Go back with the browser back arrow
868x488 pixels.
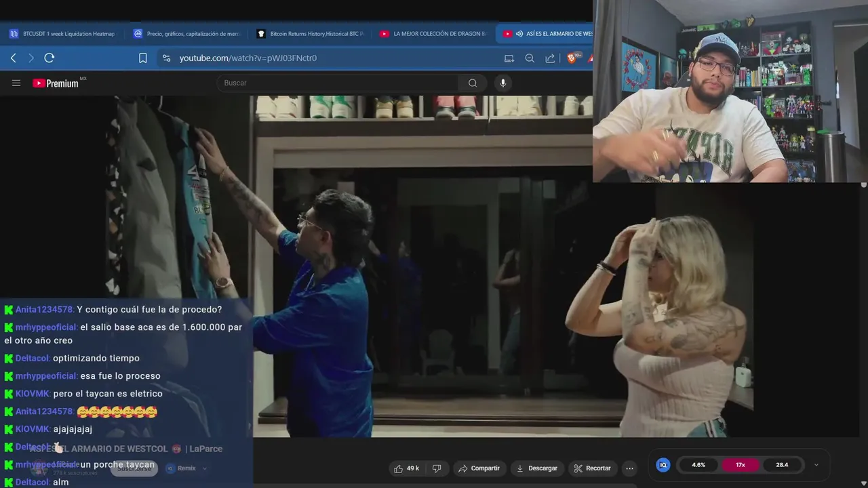[x=14, y=58]
